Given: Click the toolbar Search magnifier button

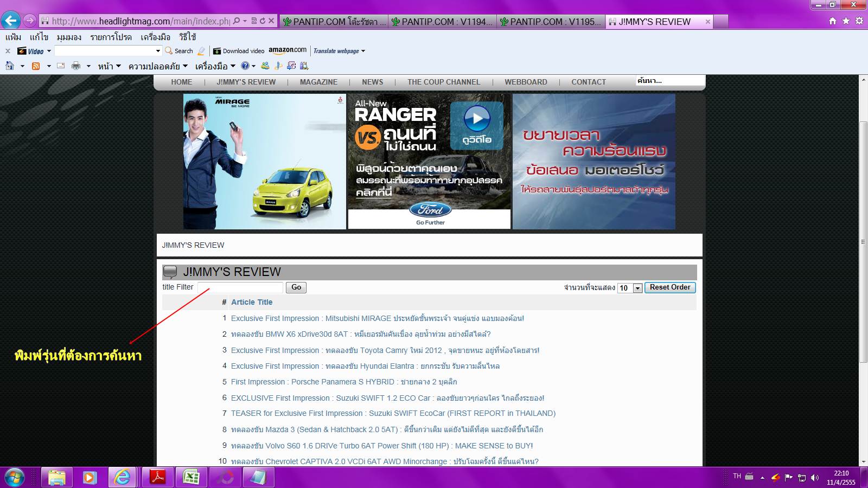Looking at the screenshot, I should pyautogui.click(x=179, y=51).
